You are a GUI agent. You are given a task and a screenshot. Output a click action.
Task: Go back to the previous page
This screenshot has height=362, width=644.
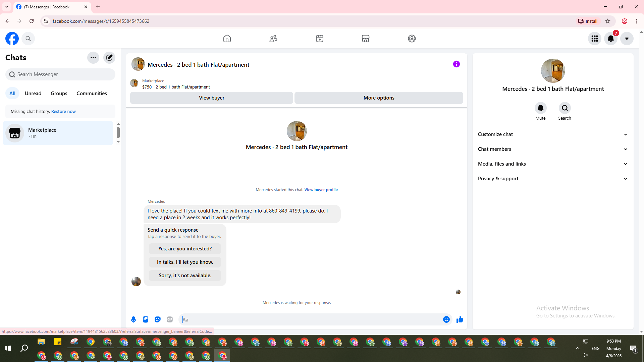7,21
